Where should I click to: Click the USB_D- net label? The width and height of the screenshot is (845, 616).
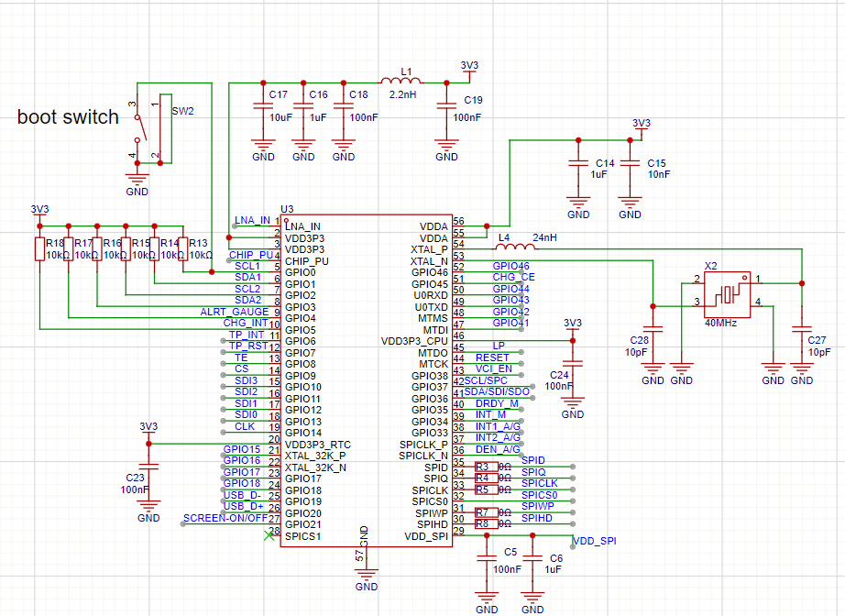coord(243,495)
